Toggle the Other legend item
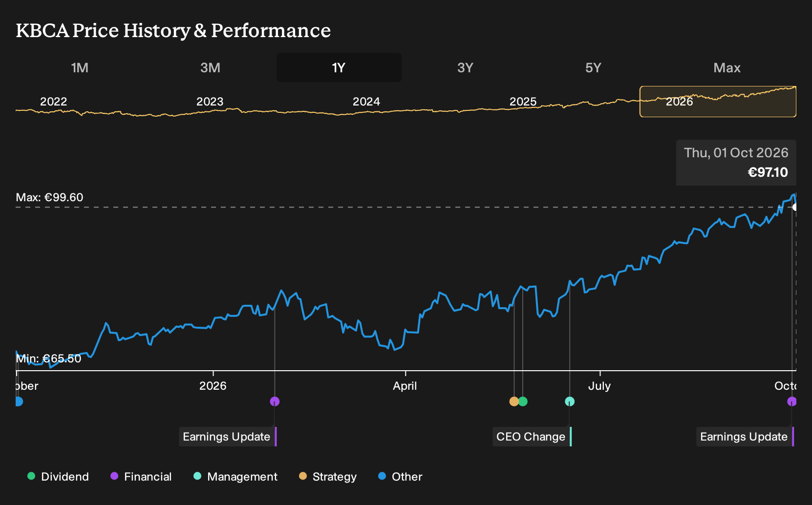Viewport: 812px width, 505px height. click(400, 477)
